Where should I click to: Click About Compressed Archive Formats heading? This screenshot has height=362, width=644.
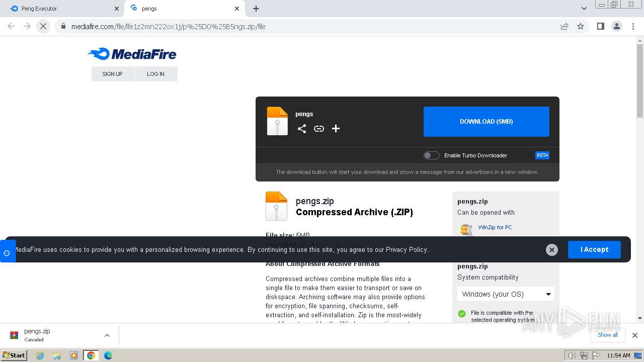(323, 264)
